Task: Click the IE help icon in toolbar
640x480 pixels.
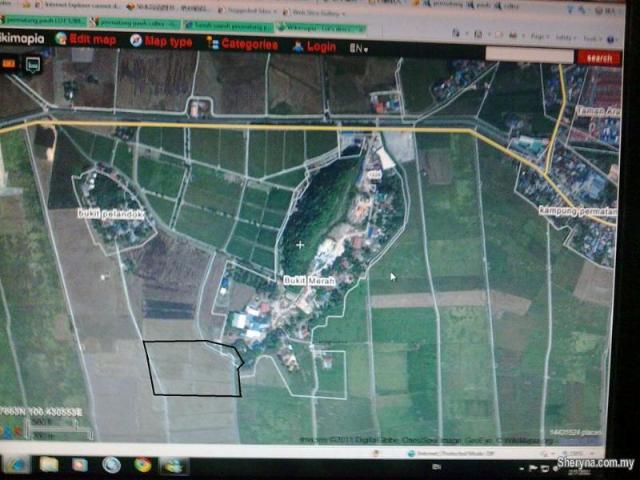Action: (611, 40)
